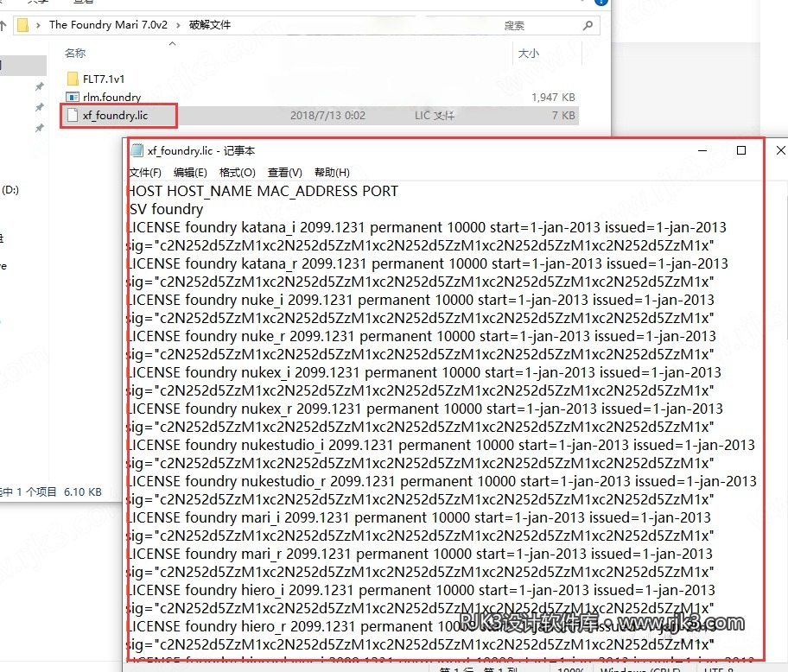
Task: Click the LIC 文件 type cell
Action: click(x=435, y=115)
